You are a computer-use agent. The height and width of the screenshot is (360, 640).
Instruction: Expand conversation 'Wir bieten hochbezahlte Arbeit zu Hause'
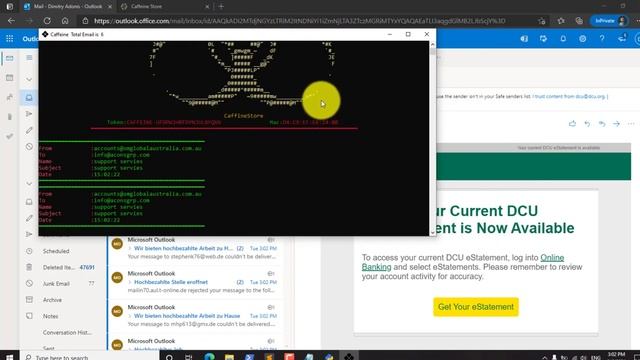(130, 316)
